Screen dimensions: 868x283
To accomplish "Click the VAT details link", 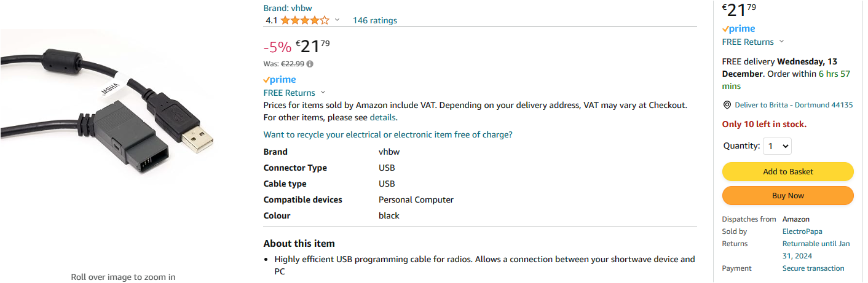I will (x=382, y=117).
